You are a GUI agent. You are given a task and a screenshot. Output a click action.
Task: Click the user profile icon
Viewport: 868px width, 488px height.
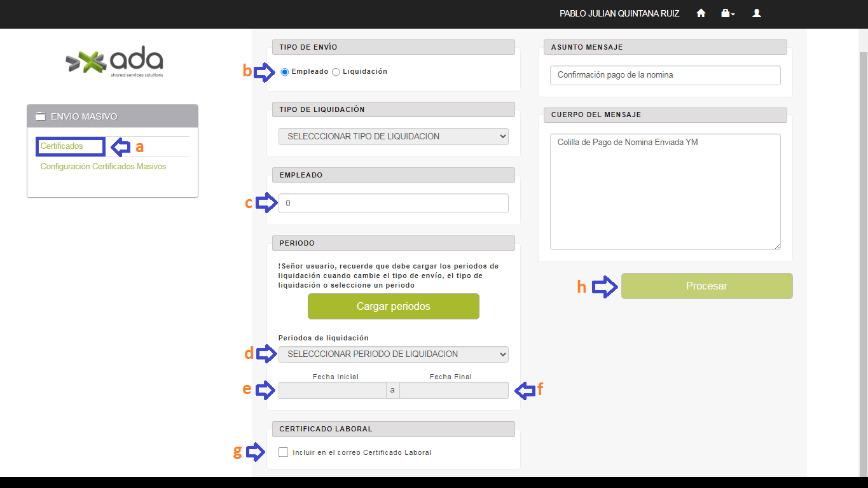[757, 13]
